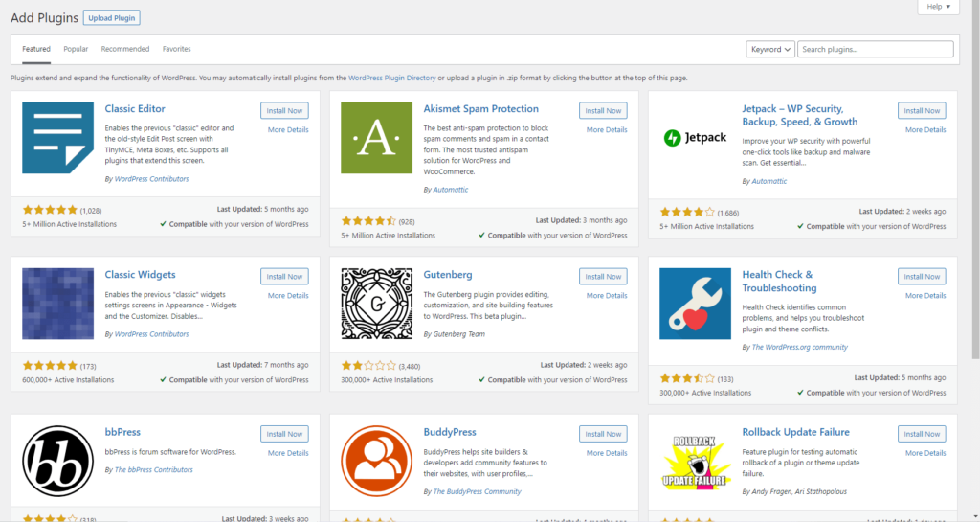This screenshot has height=522, width=980.
Task: Install the Classic Editor plugin
Action: tap(284, 111)
